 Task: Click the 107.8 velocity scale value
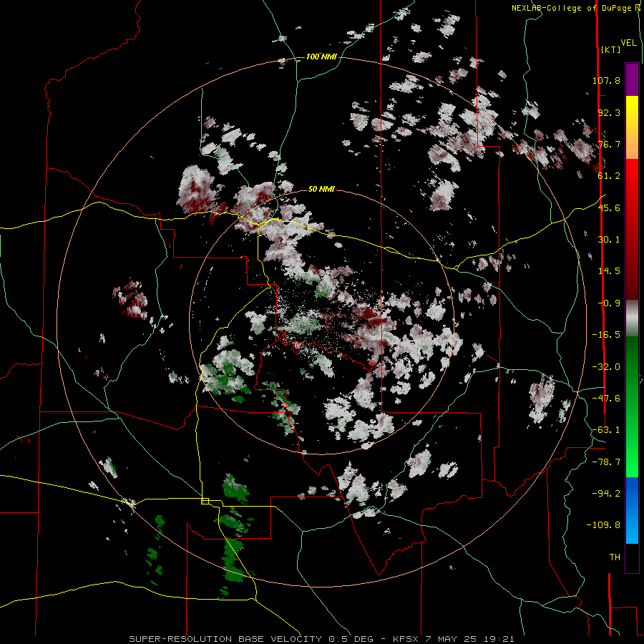coord(606,80)
